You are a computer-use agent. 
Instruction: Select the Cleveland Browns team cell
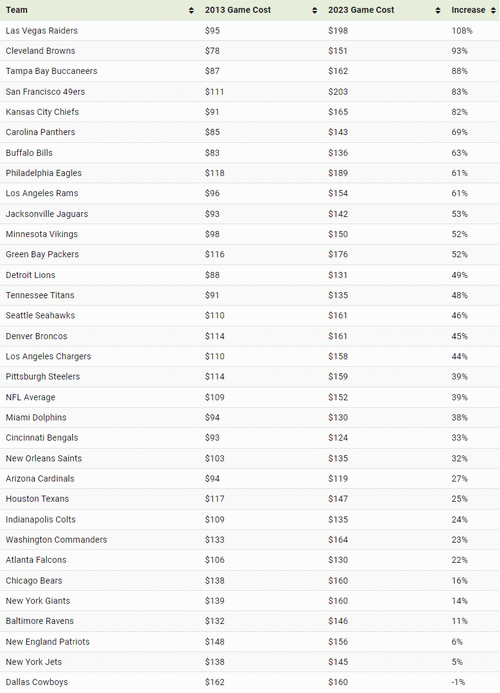coord(40,51)
